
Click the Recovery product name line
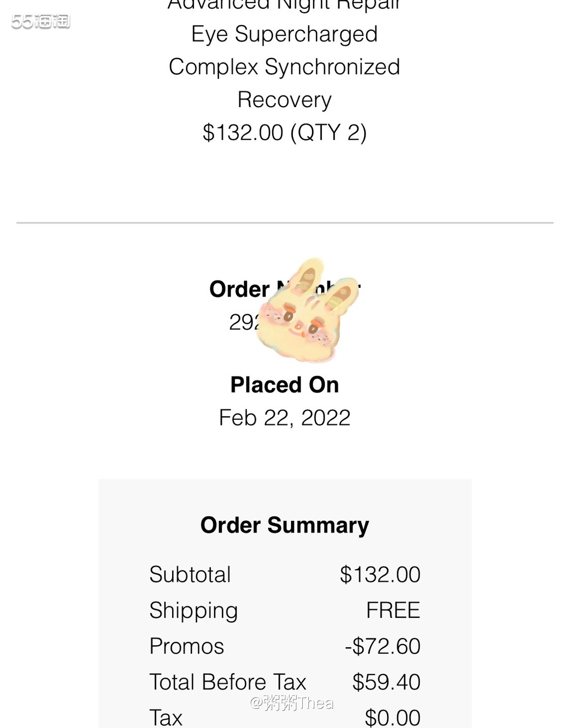(284, 100)
